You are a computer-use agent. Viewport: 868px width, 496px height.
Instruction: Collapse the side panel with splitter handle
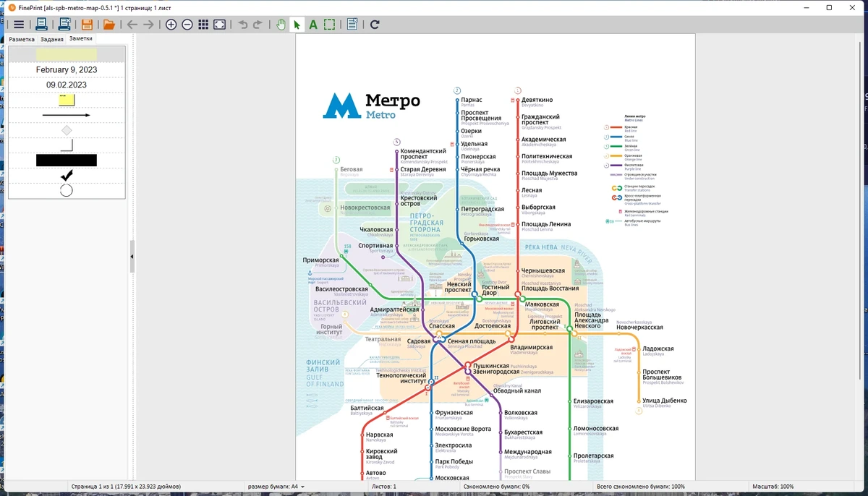[x=132, y=257]
